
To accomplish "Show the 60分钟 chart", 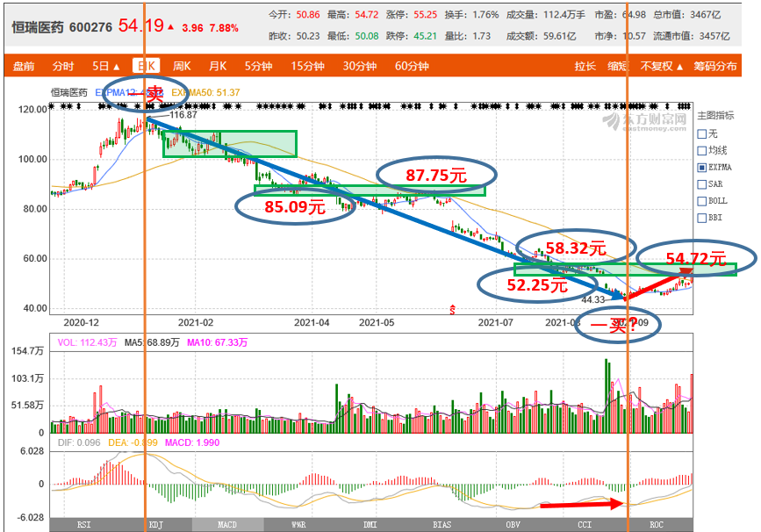I will 412,66.
